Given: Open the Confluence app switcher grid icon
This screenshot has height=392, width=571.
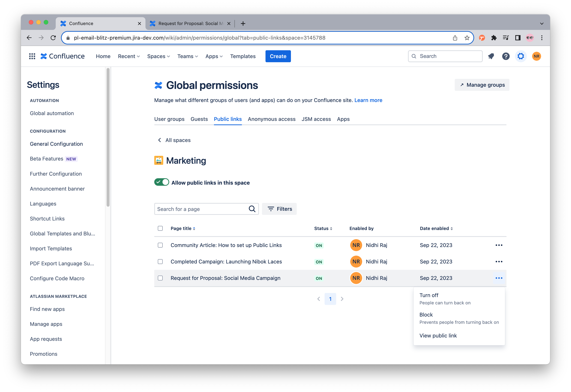Looking at the screenshot, I should tap(32, 56).
